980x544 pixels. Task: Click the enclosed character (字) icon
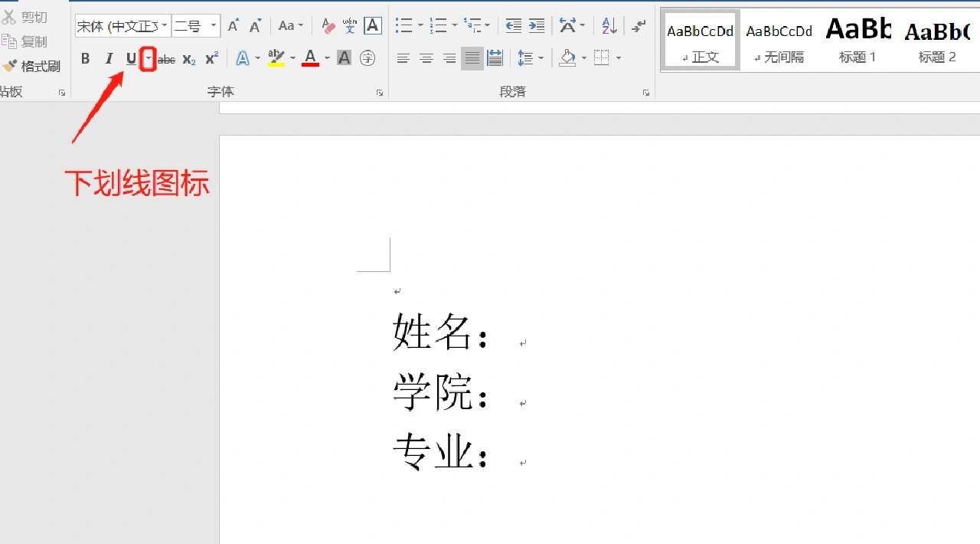click(367, 58)
